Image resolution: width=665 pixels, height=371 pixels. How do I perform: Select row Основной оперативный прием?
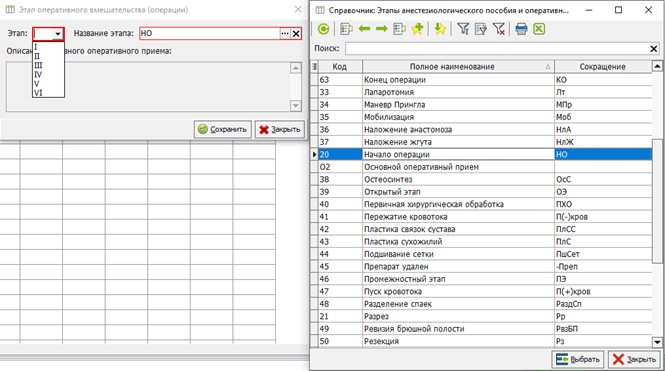pyautogui.click(x=481, y=167)
